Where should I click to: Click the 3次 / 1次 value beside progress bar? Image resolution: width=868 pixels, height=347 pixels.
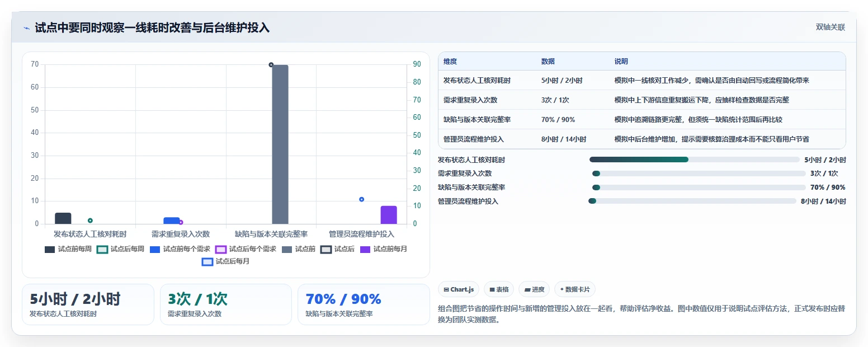[x=824, y=173]
